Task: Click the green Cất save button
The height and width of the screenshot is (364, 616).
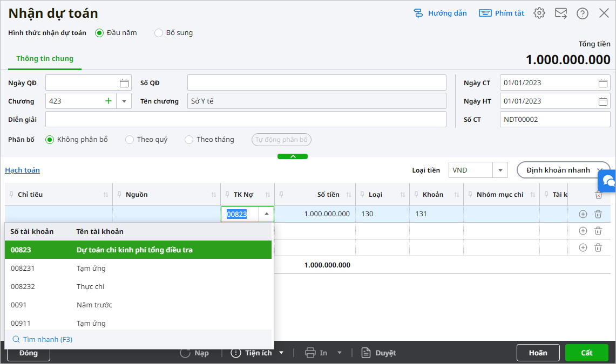Action: [586, 353]
